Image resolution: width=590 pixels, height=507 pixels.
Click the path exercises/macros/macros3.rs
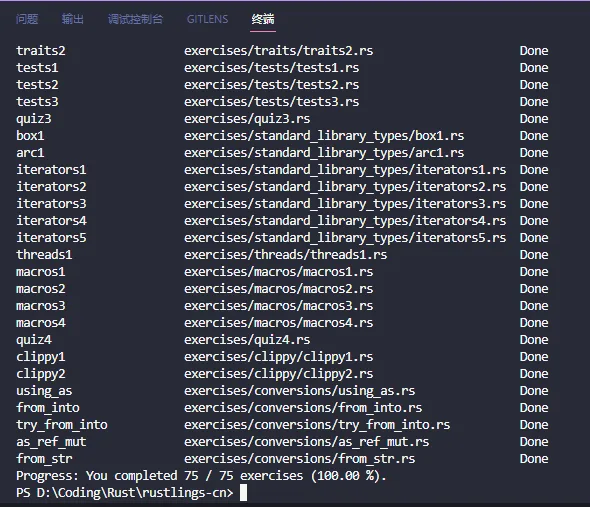coord(278,305)
